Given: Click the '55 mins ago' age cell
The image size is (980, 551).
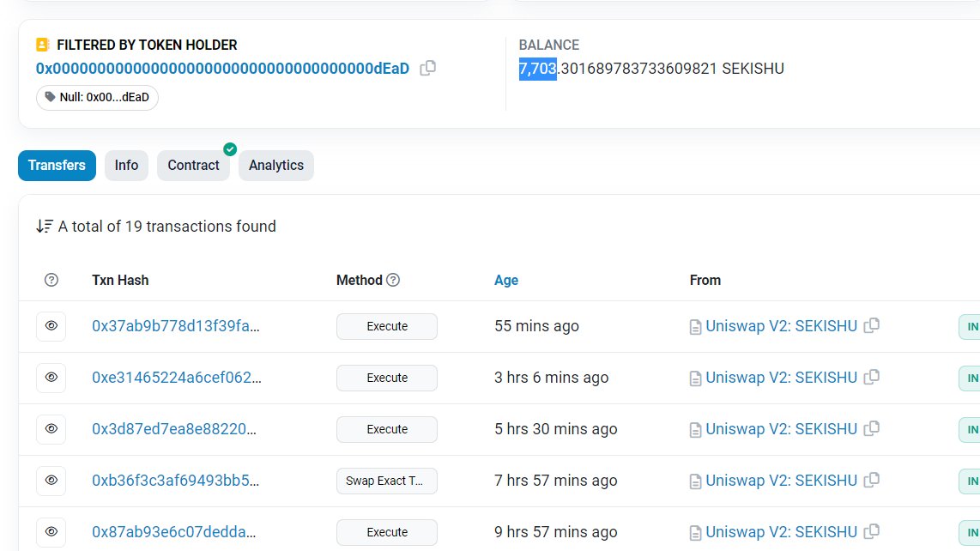Looking at the screenshot, I should point(536,326).
